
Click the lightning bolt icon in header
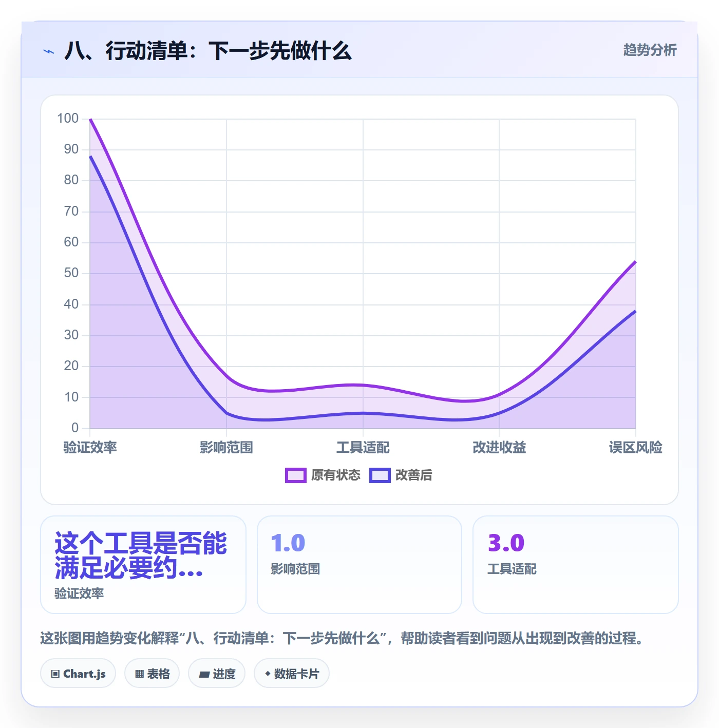point(49,51)
